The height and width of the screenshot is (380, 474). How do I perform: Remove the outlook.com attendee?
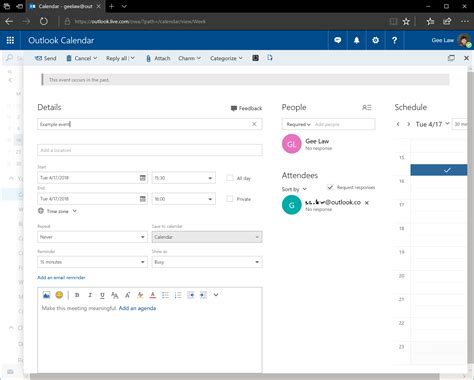click(x=367, y=203)
